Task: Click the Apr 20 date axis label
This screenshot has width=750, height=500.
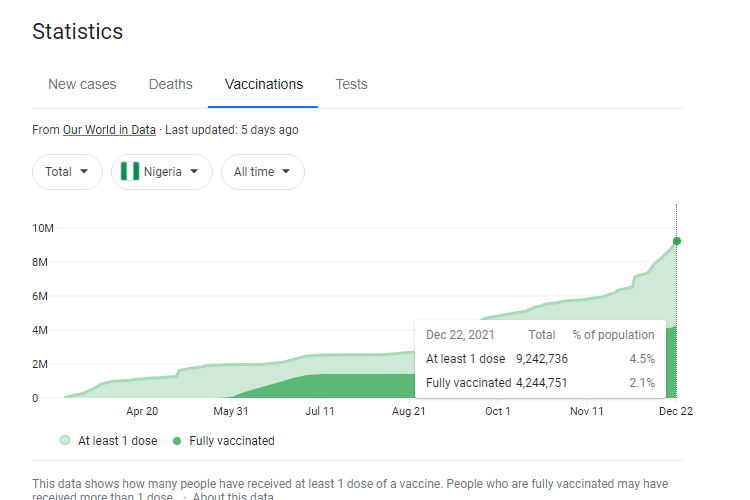Action: (142, 411)
